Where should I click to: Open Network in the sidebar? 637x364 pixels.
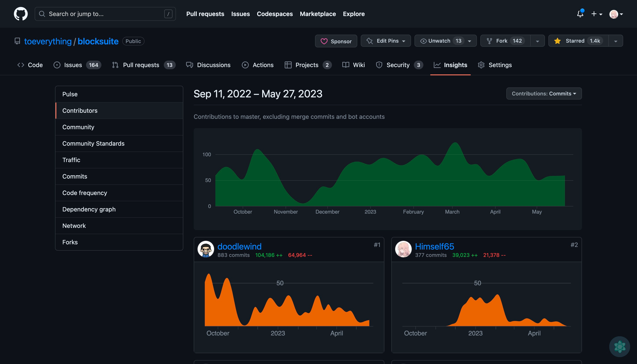pyautogui.click(x=119, y=226)
